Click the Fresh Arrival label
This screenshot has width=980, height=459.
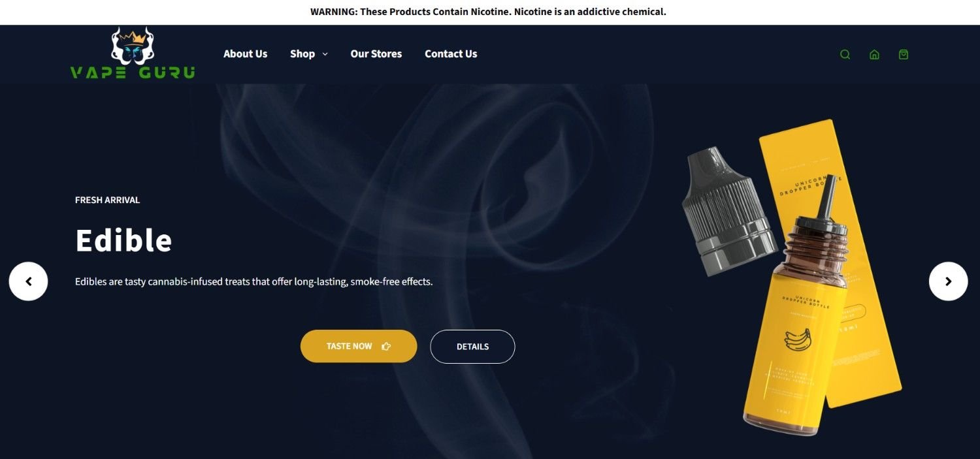107,200
